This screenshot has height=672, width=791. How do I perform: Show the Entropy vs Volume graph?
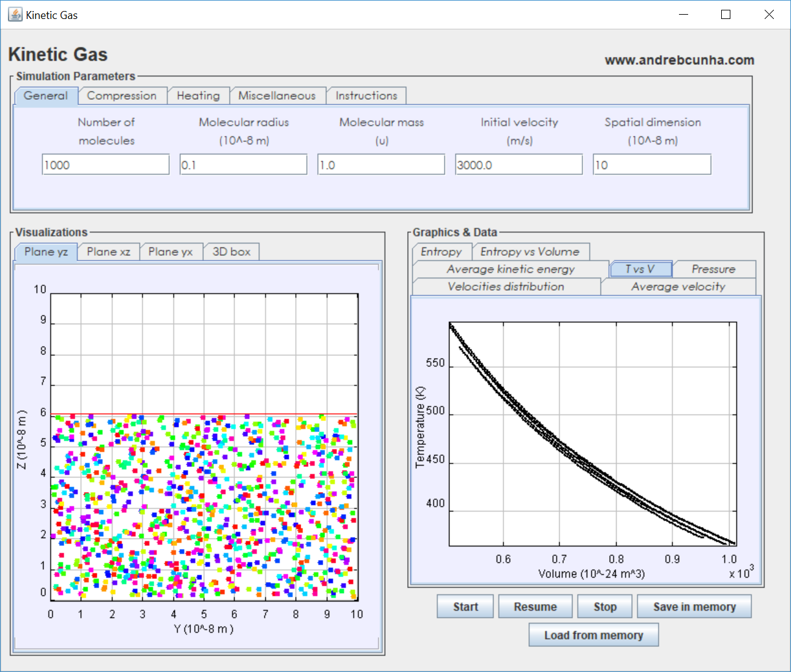pos(530,252)
